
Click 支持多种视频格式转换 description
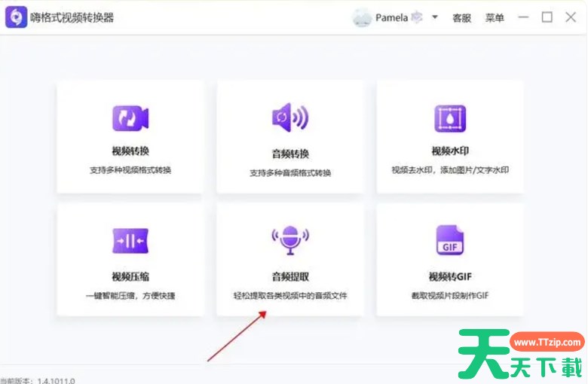coord(130,170)
